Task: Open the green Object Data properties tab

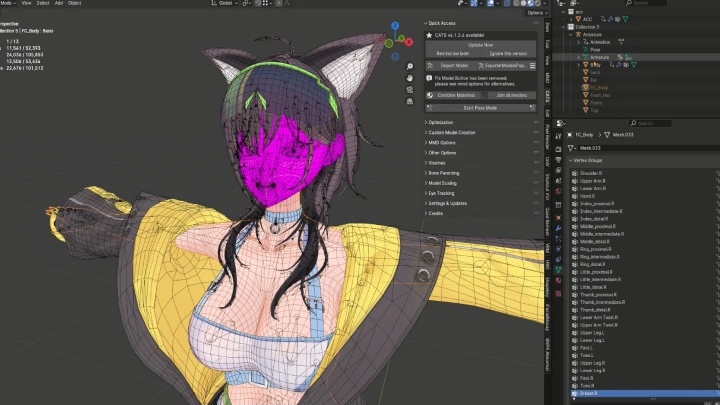Action: [x=558, y=270]
